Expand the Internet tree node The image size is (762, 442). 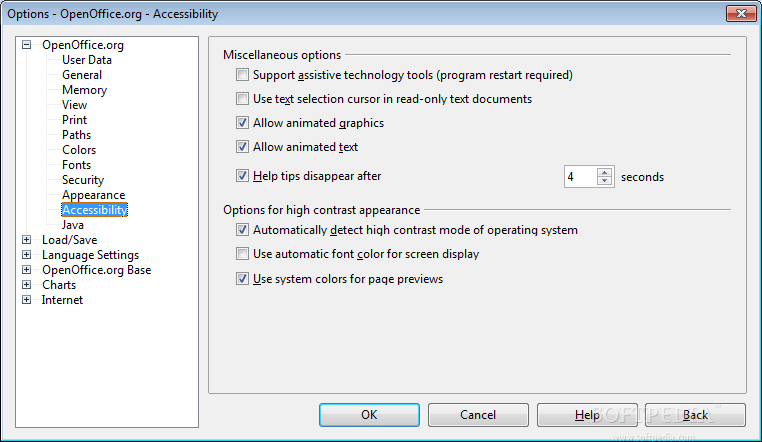(x=27, y=300)
